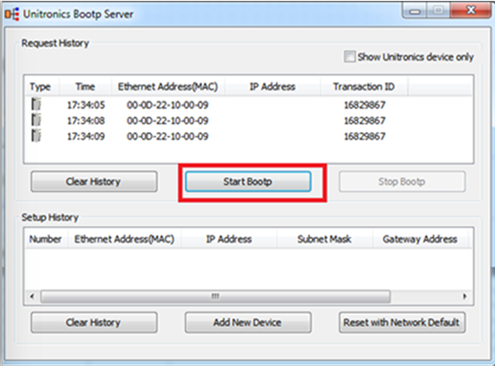Viewport: 495px width, 366px height.
Task: Click Request History Ethernet Address(MAC) column header
Action: [168, 87]
